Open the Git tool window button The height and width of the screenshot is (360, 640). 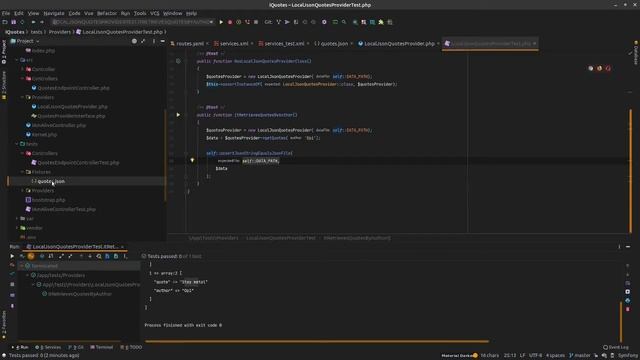[x=76, y=347]
